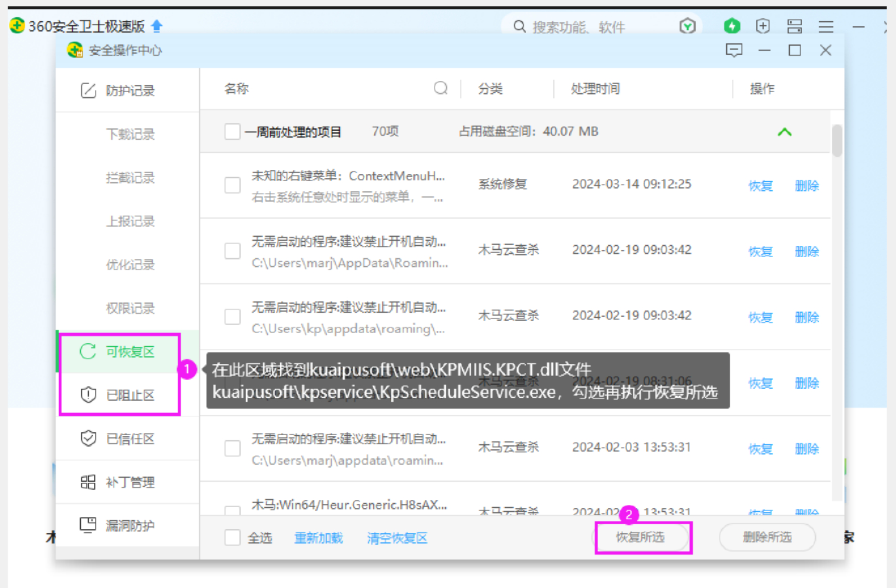
Task: Click the 恢复所选 button
Action: [640, 537]
